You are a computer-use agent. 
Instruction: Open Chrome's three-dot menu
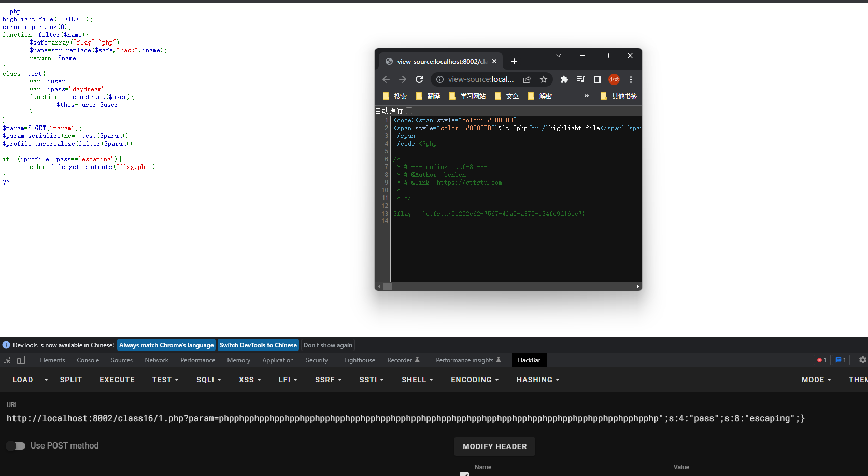[x=631, y=79]
